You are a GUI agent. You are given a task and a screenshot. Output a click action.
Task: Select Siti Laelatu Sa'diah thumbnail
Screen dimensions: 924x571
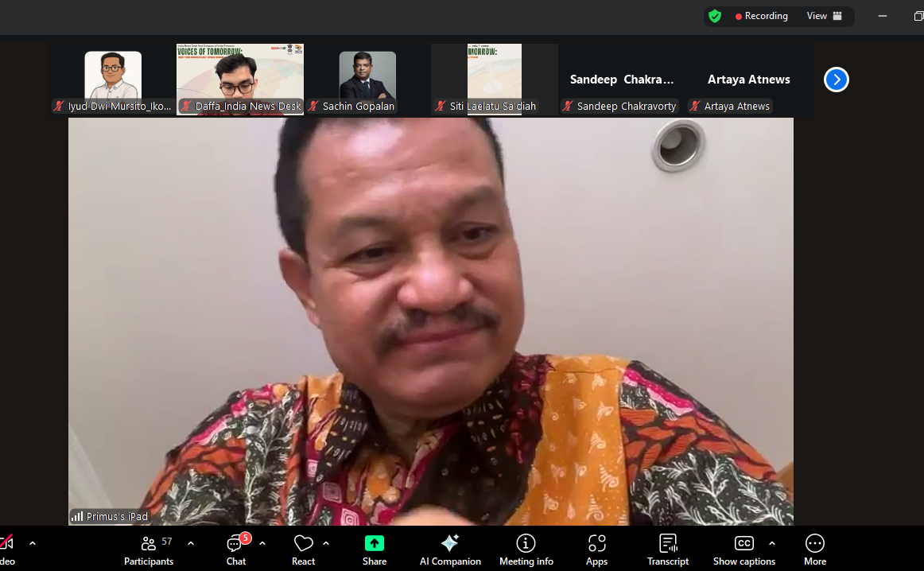click(x=495, y=79)
